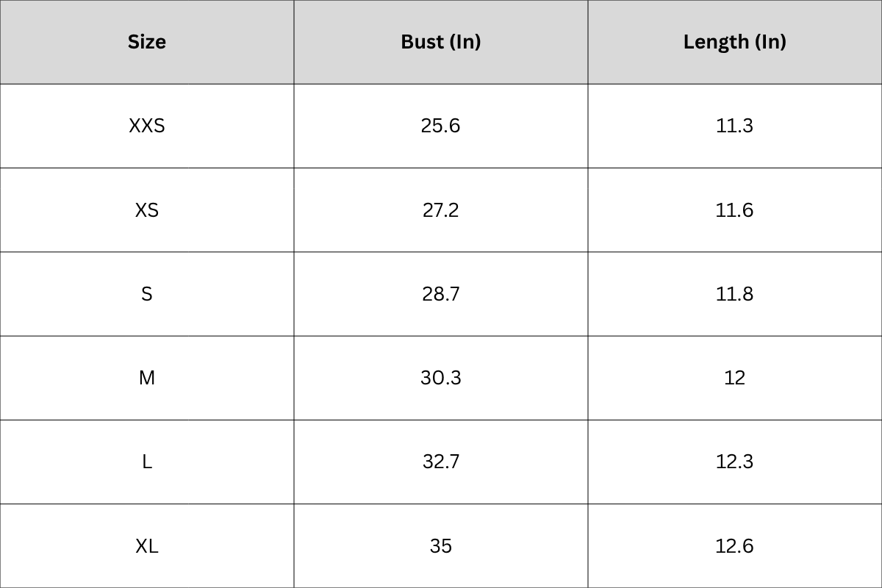Click the 27.2 bust value
Image resolution: width=882 pixels, height=588 pixels.
[441, 210]
